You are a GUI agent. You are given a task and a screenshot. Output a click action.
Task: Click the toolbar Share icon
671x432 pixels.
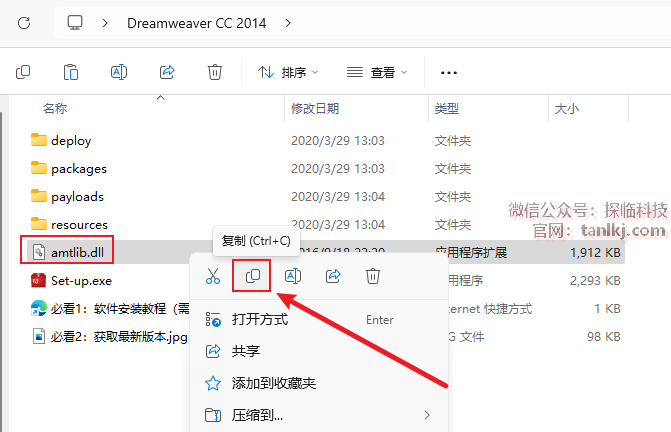(167, 72)
